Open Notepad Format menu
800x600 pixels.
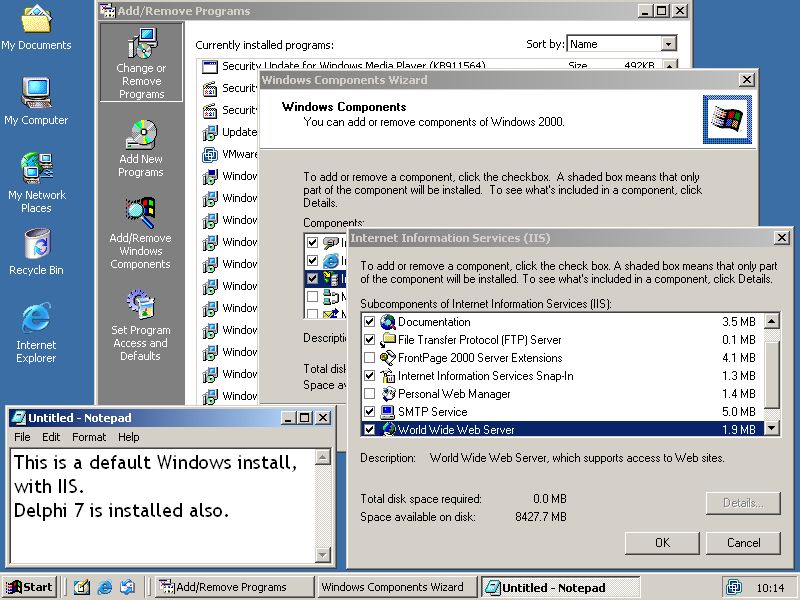(x=89, y=437)
